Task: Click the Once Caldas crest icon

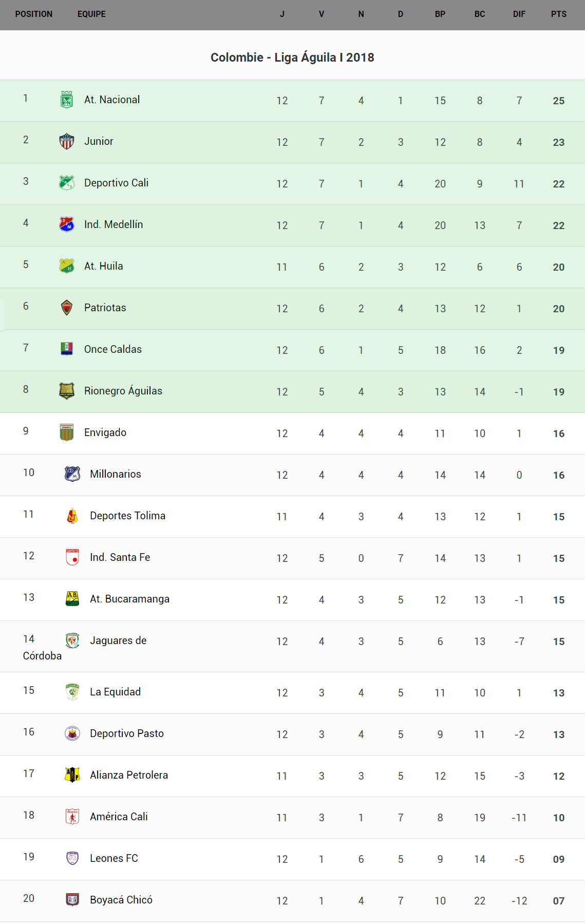Action: click(67, 349)
